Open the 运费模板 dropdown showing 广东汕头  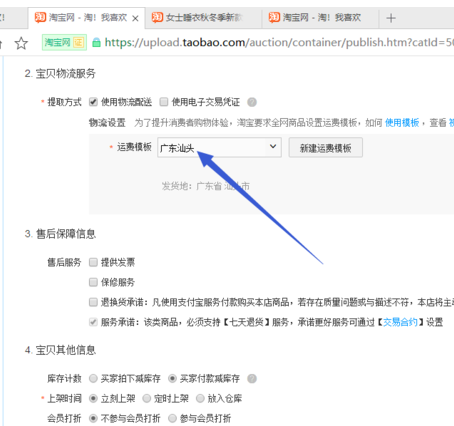(x=219, y=147)
